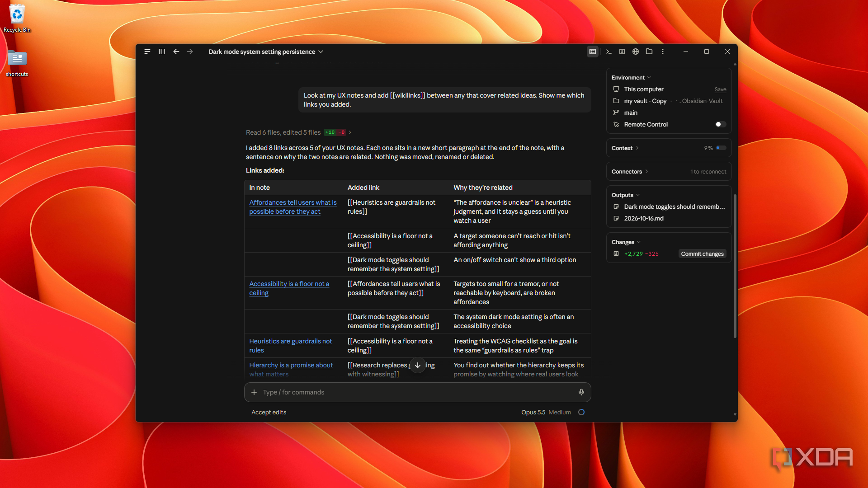
Task: Open the Dark mode toggles should rememb... output file
Action: pos(669,206)
